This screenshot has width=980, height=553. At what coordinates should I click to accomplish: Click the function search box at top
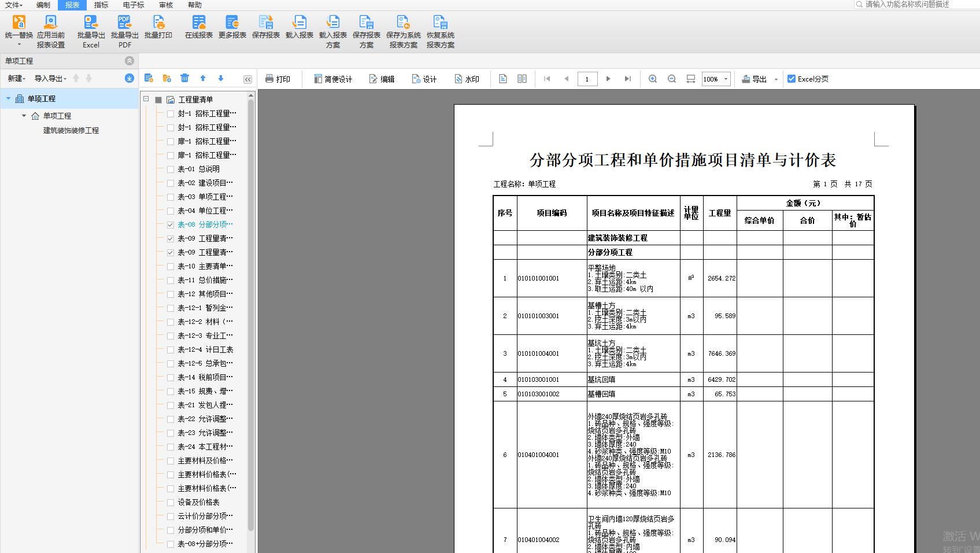916,4
